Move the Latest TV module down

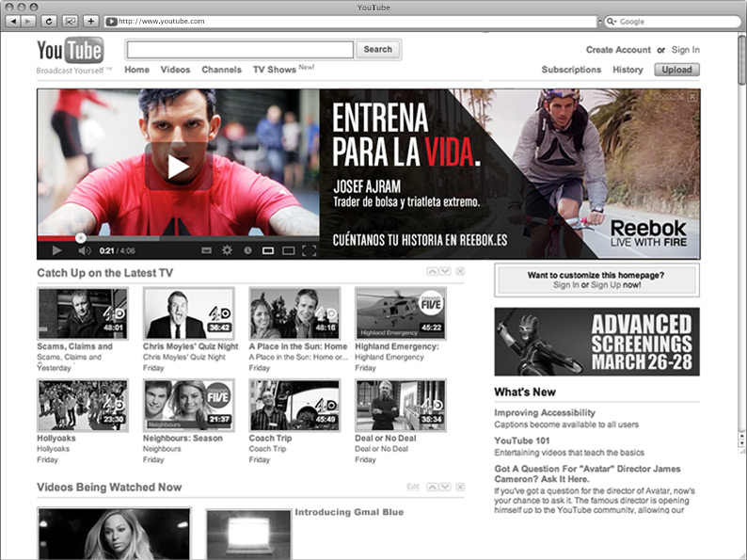pyautogui.click(x=445, y=271)
